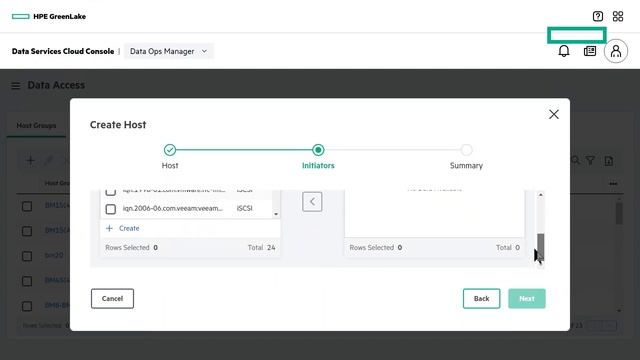This screenshot has width=640, height=360.
Task: Open the news panel icon
Action: coord(590,51)
